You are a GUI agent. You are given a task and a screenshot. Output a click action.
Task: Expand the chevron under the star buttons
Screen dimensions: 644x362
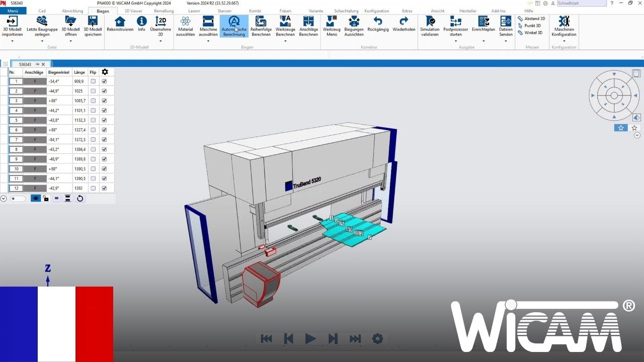tap(637, 135)
